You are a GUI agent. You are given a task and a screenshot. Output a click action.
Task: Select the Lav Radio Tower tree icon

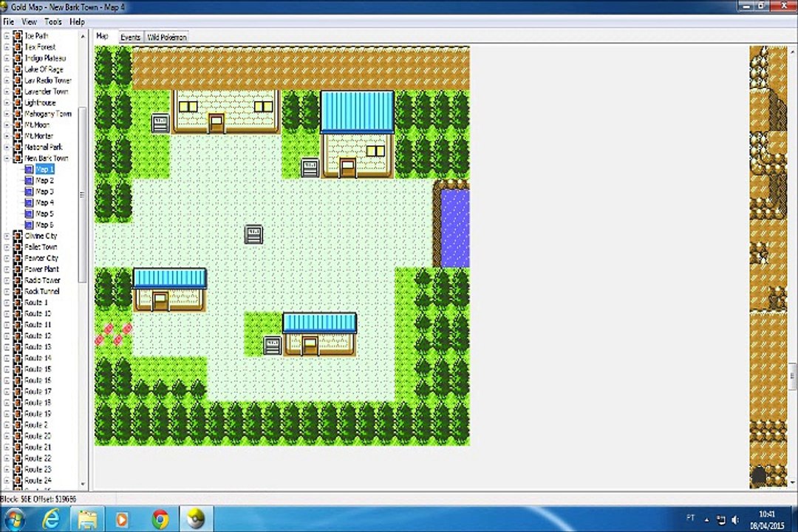[18, 81]
